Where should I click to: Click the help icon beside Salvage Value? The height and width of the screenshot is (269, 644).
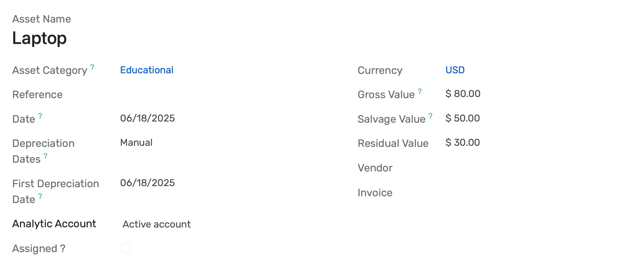[430, 115]
